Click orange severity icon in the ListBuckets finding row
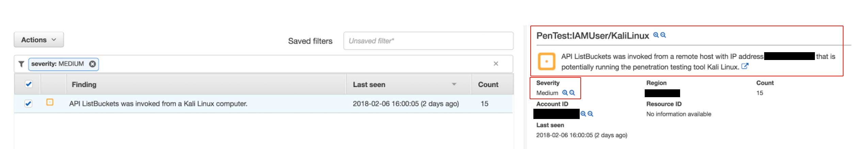Screen dimensions: 868x149 [50, 102]
